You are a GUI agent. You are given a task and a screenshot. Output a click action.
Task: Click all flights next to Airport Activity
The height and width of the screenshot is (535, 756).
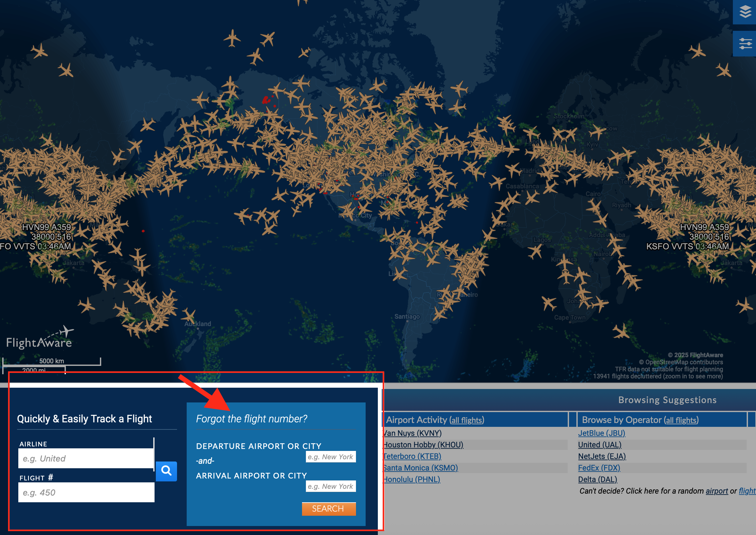[467, 420]
